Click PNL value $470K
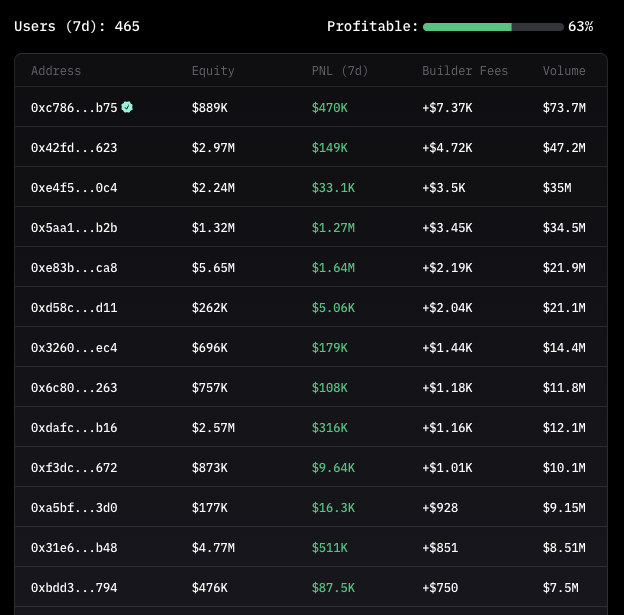Image resolution: width=624 pixels, height=615 pixels. pyautogui.click(x=330, y=108)
